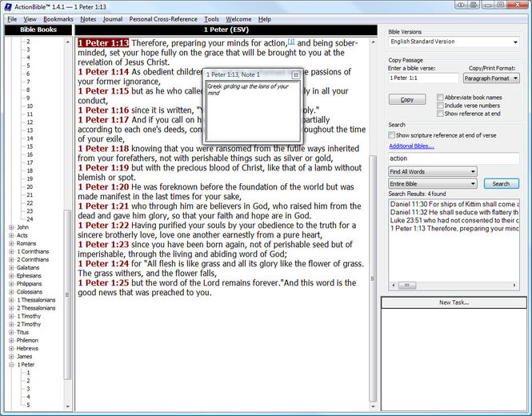Click the Enter a bible verse field
Screen dimensions: 532x416
click(x=423, y=78)
